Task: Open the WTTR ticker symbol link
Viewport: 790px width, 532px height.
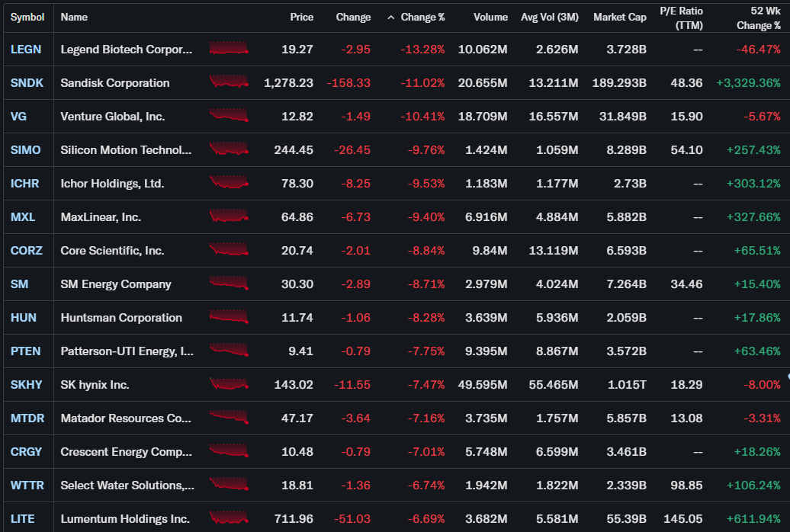Action: [27, 486]
